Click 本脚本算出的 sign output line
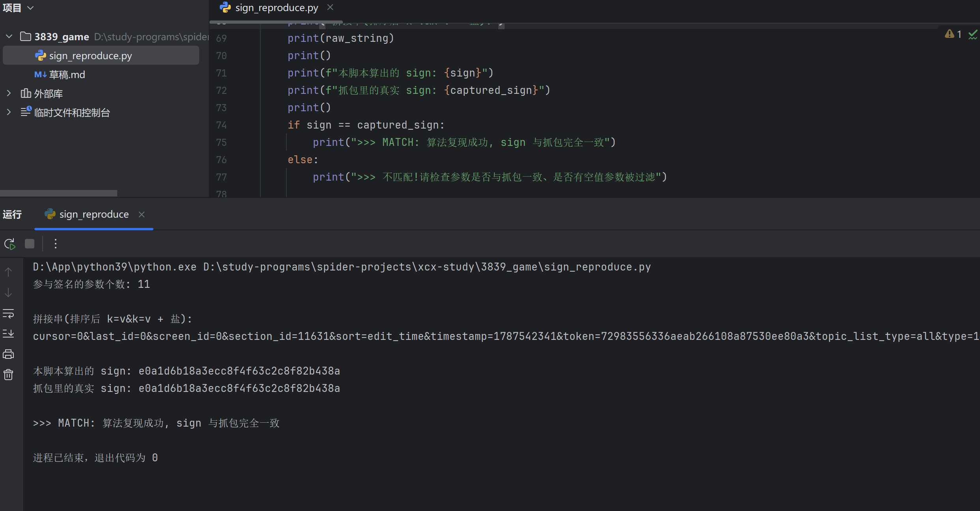 pyautogui.click(x=187, y=371)
